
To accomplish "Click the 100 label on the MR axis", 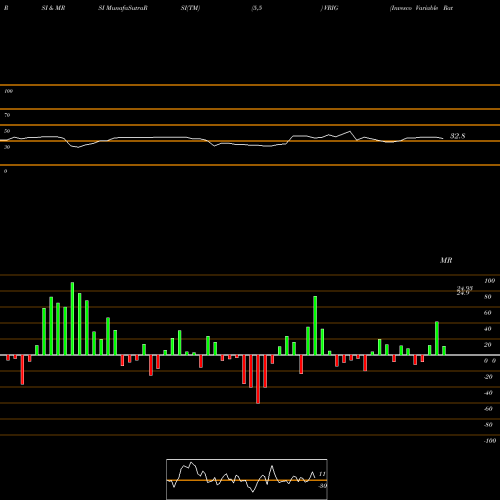I will [x=489, y=281].
